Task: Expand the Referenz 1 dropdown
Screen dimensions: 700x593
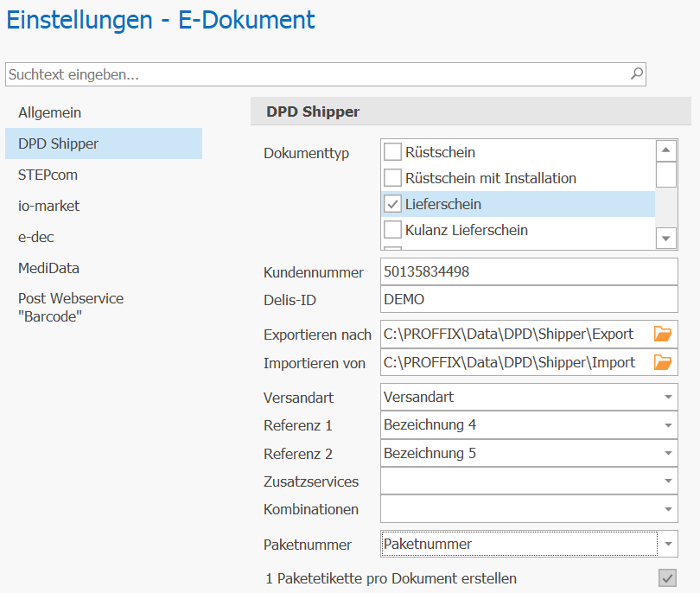Action: coord(668,425)
